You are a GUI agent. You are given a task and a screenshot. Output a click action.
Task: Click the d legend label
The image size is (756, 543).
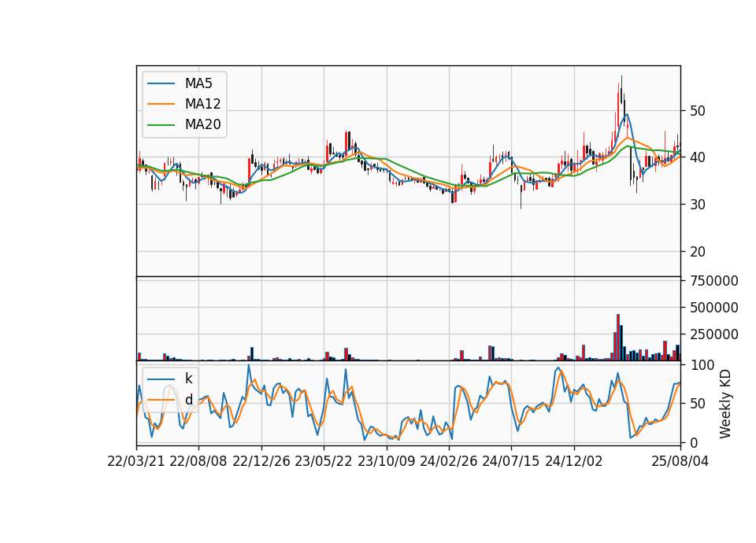[x=188, y=400]
